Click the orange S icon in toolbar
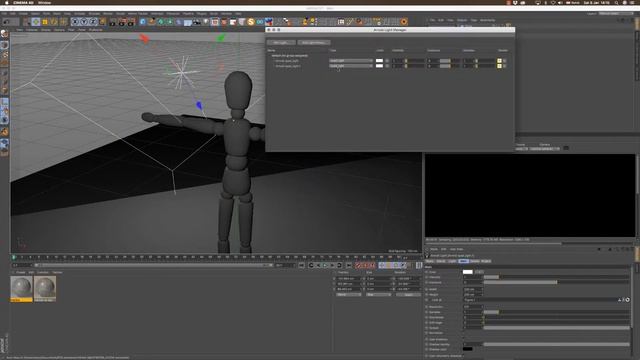 (251, 22)
